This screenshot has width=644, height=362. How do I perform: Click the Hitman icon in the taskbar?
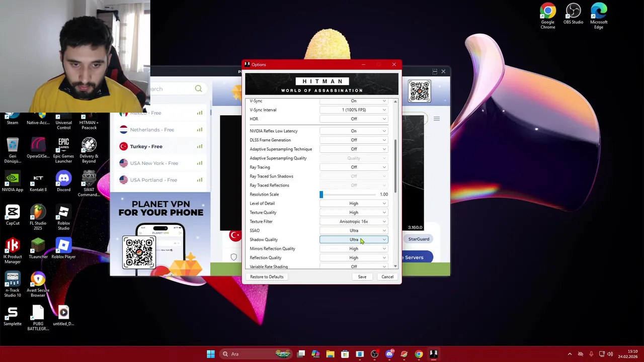[x=433, y=354]
